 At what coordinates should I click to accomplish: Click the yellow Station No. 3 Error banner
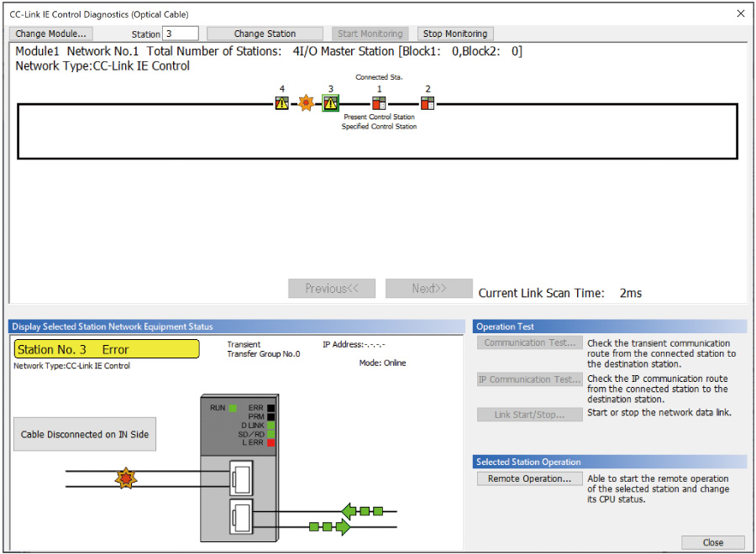(107, 349)
